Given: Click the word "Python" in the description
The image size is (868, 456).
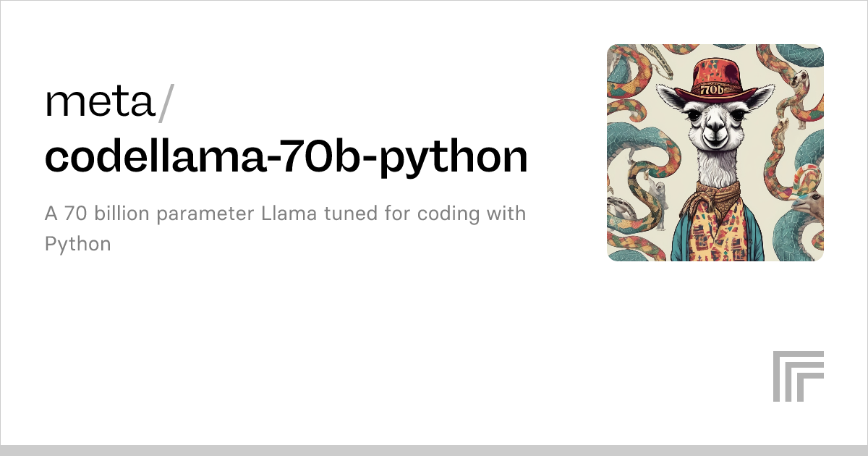Looking at the screenshot, I should coord(78,244).
